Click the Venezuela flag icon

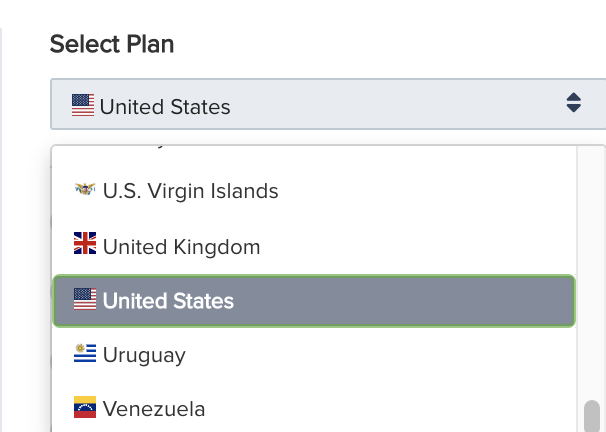(x=85, y=408)
